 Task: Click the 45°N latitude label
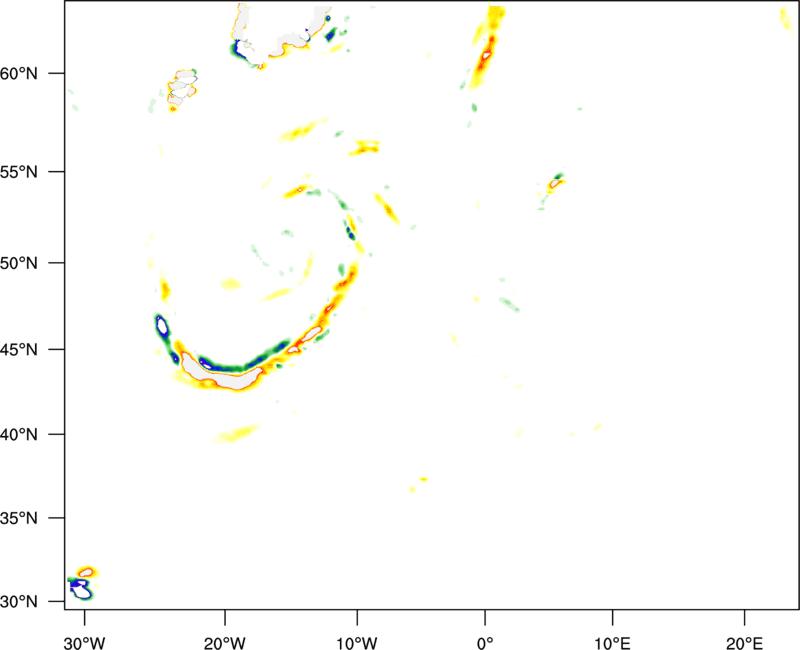coord(19,350)
